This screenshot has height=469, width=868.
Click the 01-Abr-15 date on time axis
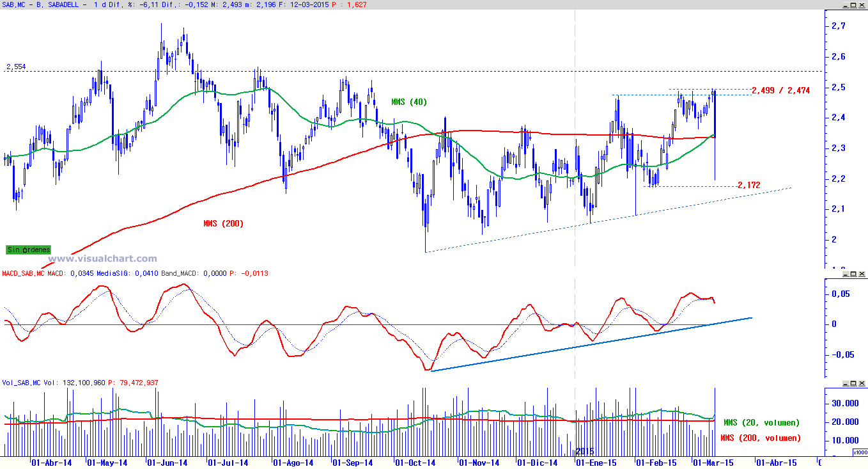[777, 463]
